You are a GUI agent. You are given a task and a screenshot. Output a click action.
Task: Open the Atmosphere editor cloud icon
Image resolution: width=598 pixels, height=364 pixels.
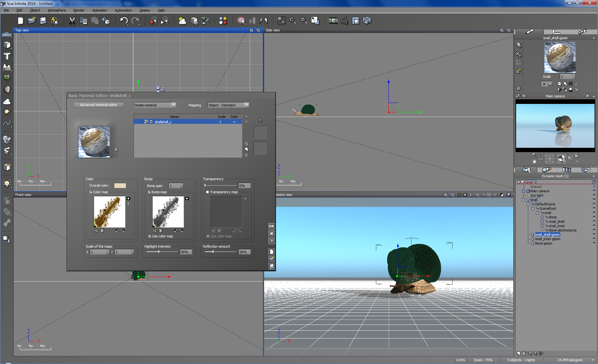(182, 21)
